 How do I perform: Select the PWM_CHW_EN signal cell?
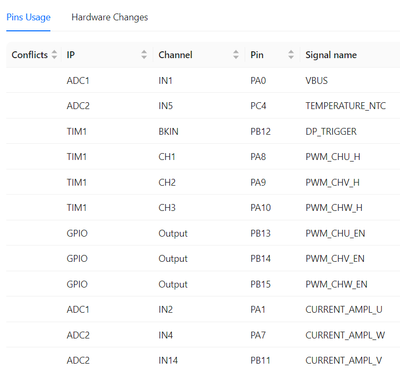pos(336,284)
